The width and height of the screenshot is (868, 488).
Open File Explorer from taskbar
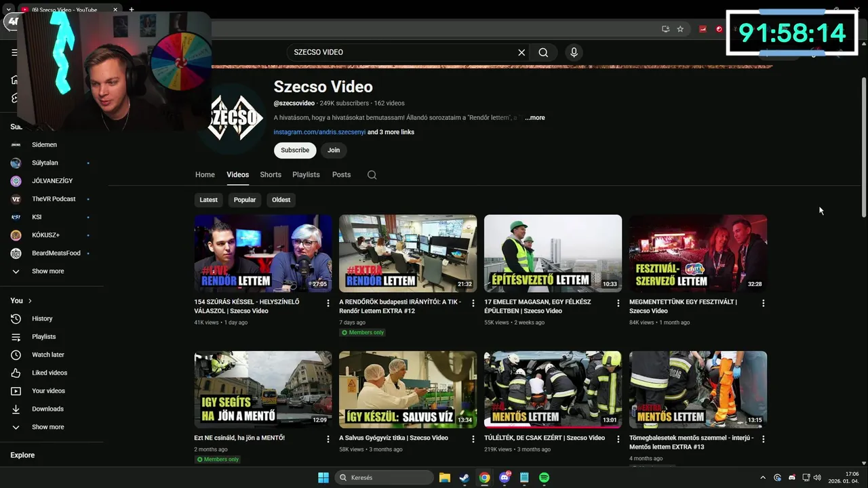(x=445, y=478)
